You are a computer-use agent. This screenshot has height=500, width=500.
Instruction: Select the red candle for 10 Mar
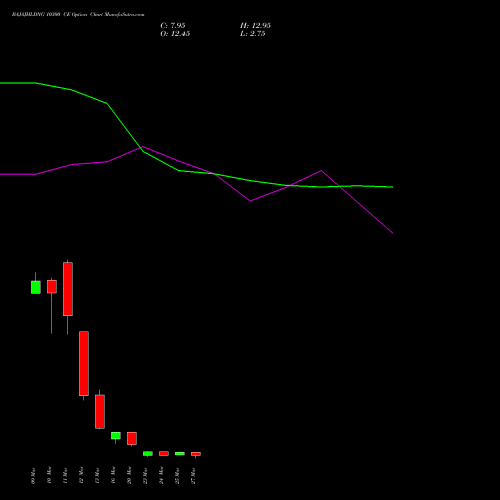pyautogui.click(x=52, y=286)
